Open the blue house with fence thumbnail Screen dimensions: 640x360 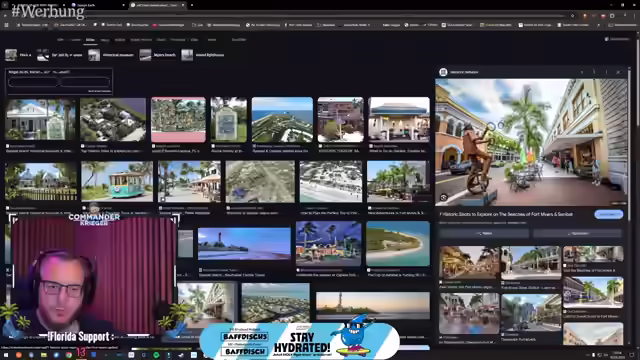tap(41, 181)
